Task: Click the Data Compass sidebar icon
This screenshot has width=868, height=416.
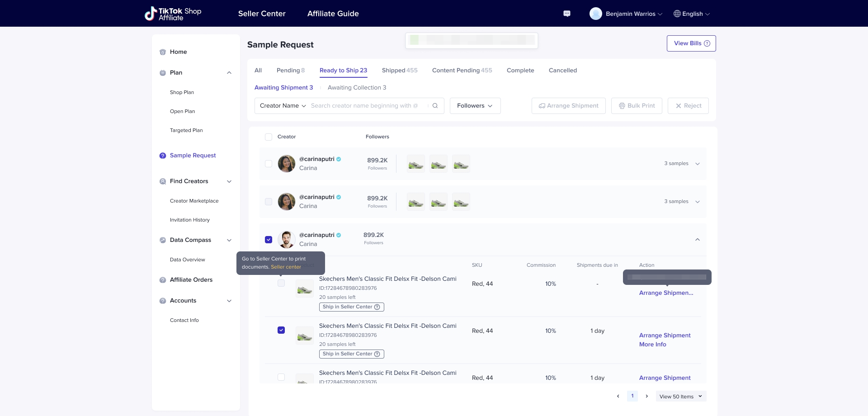Action: (x=163, y=240)
